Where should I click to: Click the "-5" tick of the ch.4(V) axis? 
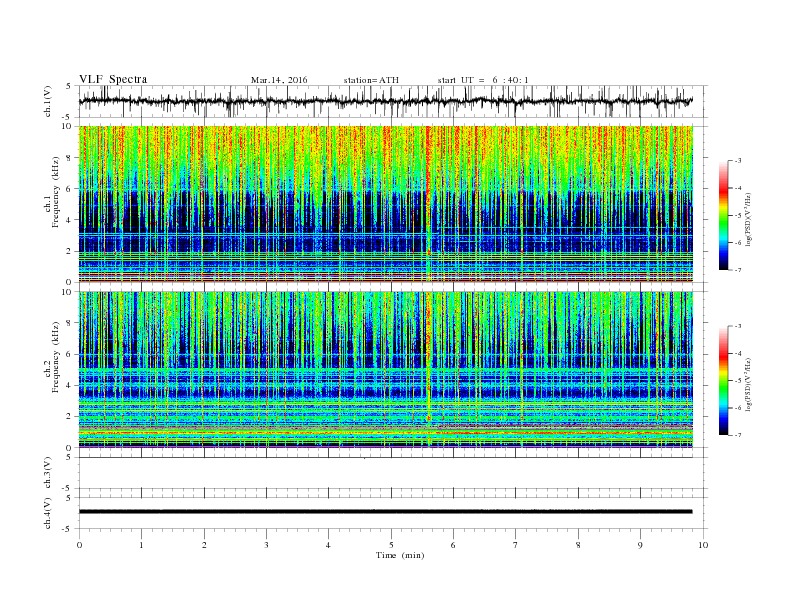67,529
